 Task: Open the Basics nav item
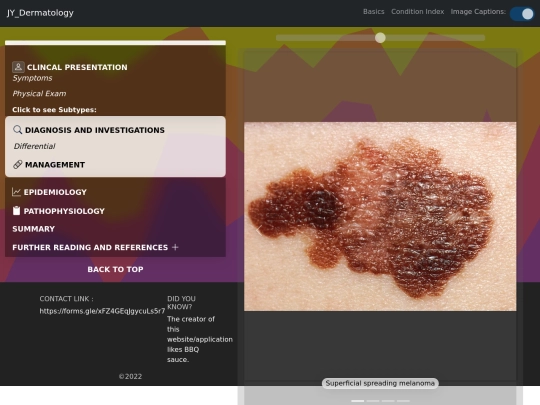[x=374, y=12]
